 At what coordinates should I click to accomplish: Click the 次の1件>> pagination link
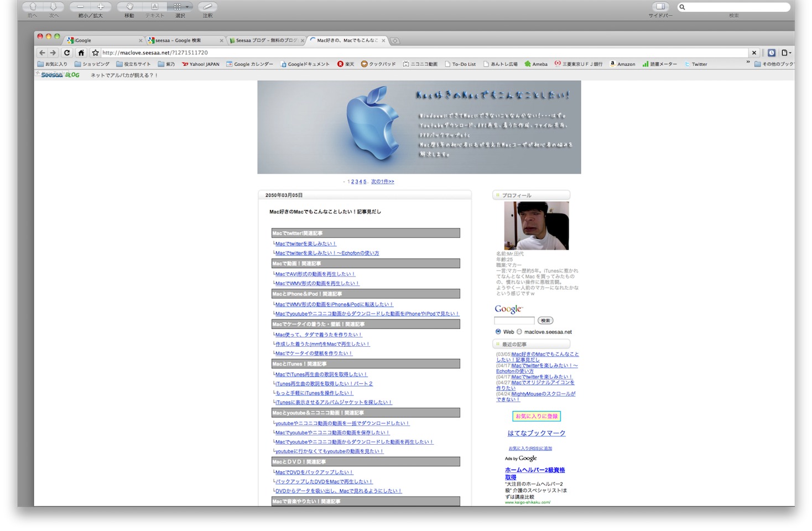point(382,181)
